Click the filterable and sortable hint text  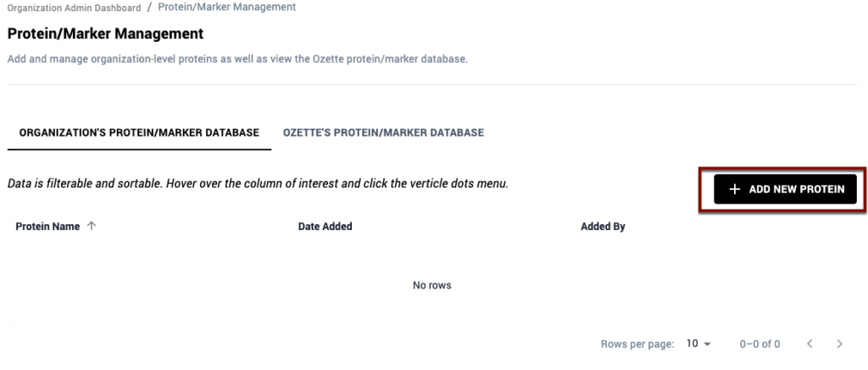[x=257, y=183]
